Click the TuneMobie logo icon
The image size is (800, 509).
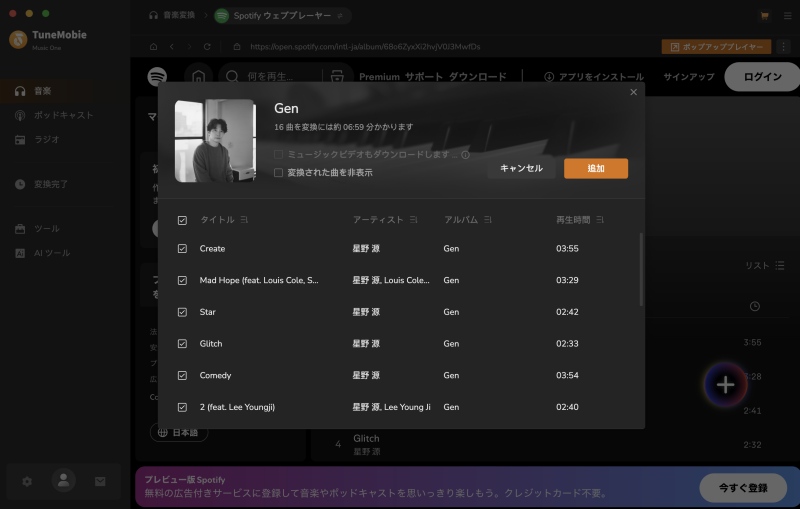click(18, 39)
